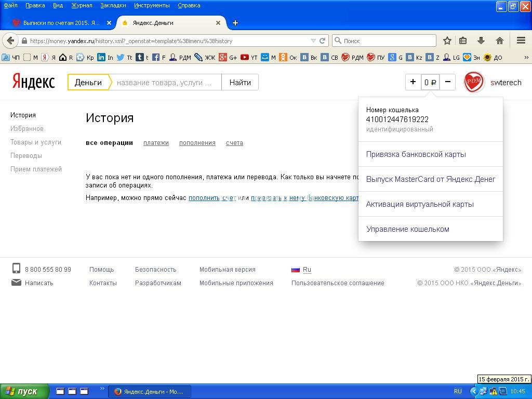Open the Downloads arrow icon
This screenshot has height=399, width=532.
(481, 41)
